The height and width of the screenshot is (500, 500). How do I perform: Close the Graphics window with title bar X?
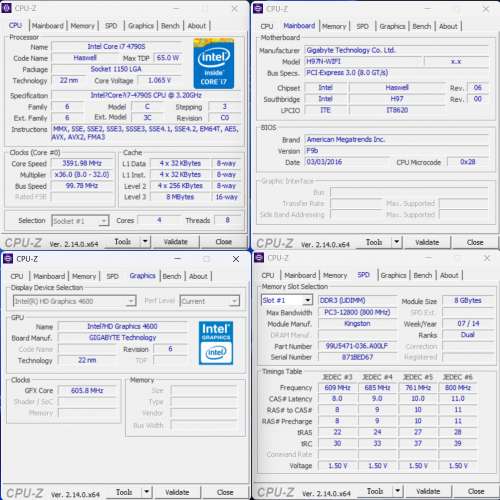point(236,259)
